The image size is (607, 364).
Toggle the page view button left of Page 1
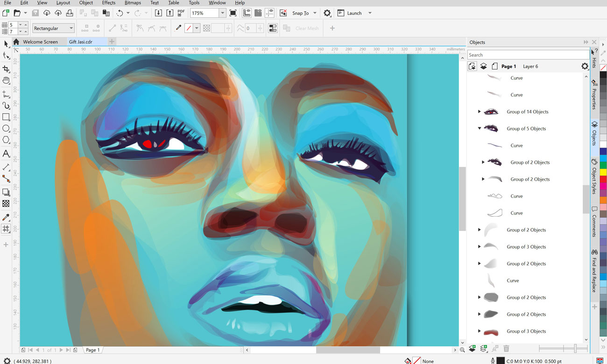coord(494,66)
